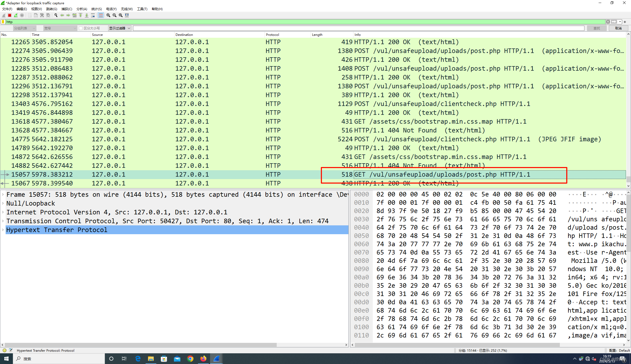Click the packet list vertical scrollbar thumb
631x364 pixels.
[628, 179]
